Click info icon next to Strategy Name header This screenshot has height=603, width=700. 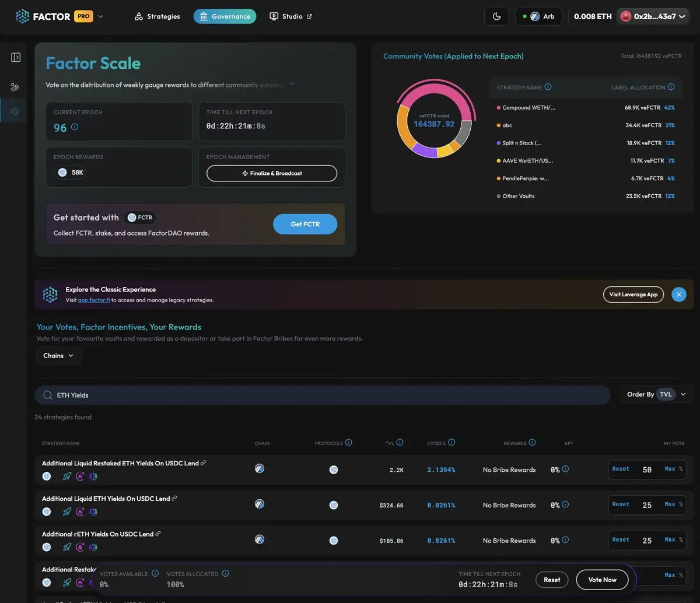tap(548, 87)
